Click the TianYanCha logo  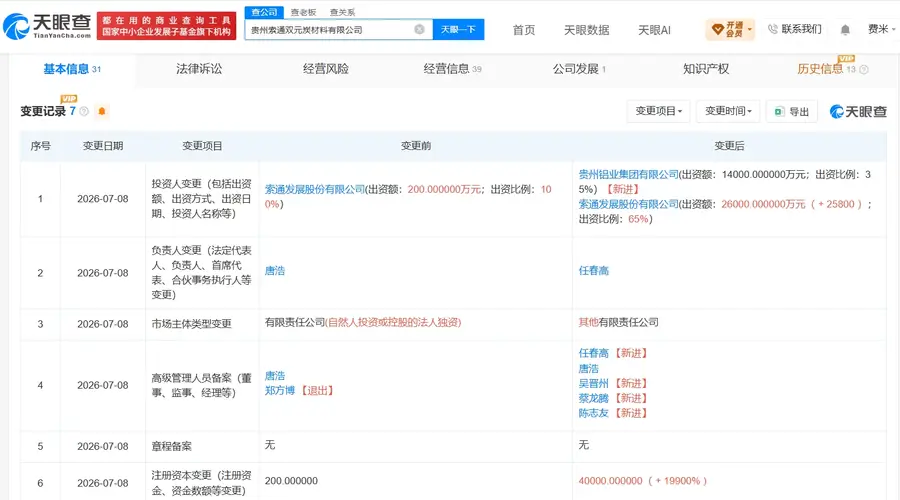(x=47, y=26)
